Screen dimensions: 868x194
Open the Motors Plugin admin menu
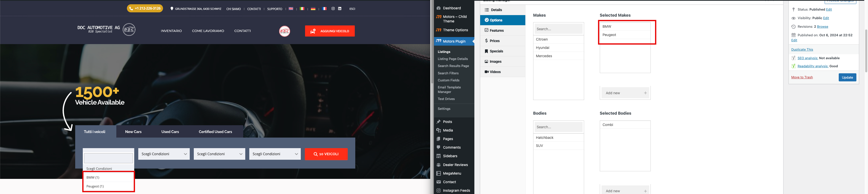coord(454,41)
